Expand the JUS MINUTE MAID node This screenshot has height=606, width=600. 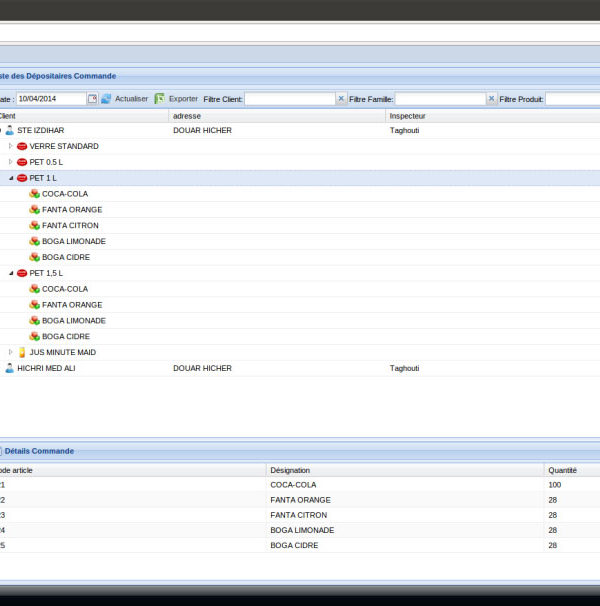click(11, 352)
